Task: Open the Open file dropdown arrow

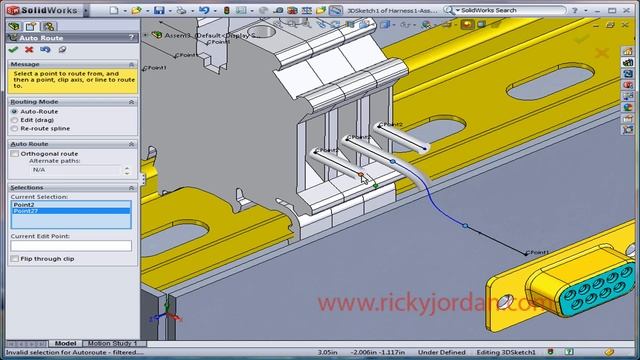Action: 147,11
